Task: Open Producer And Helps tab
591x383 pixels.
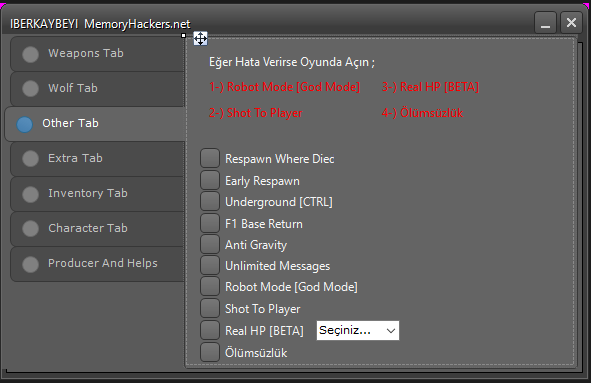Action: (x=97, y=264)
